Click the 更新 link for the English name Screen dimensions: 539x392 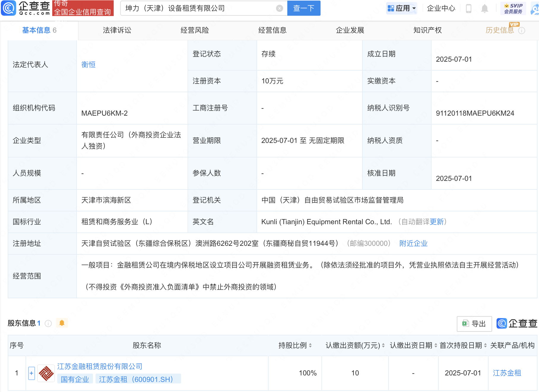click(x=437, y=222)
